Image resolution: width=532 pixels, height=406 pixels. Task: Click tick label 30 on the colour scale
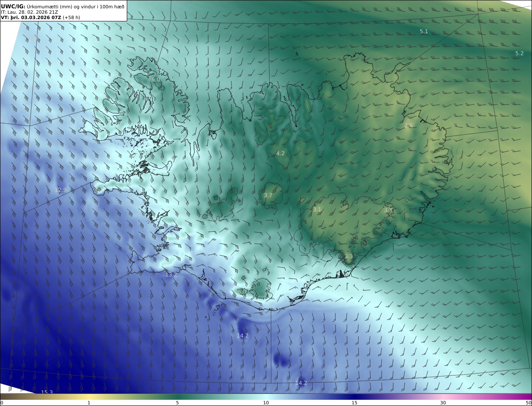[x=443, y=403]
